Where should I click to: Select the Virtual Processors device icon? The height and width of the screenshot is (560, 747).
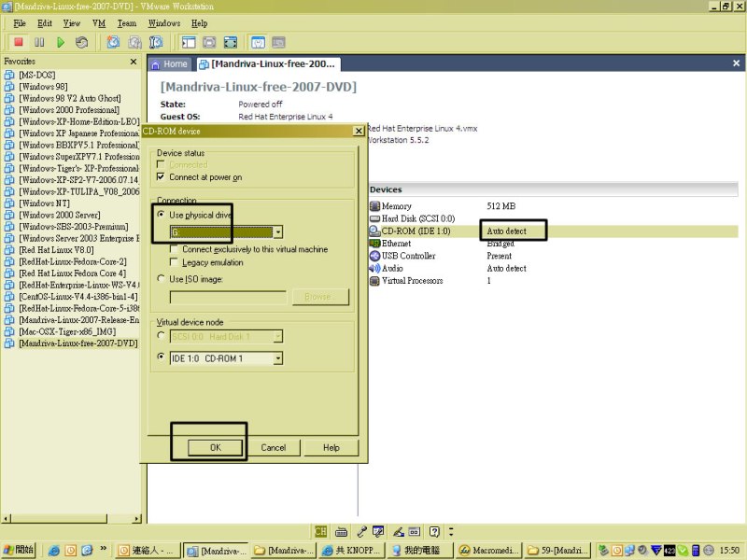[375, 281]
